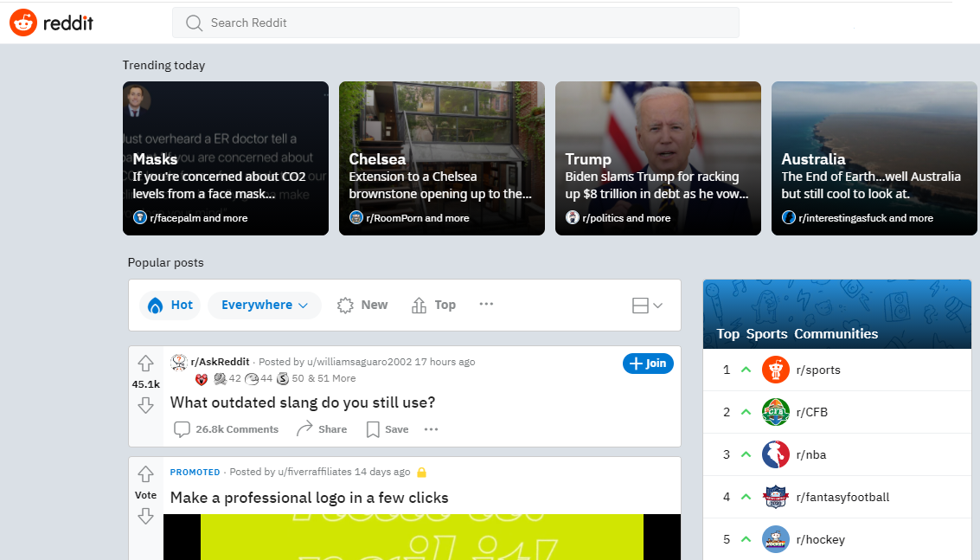
Task: Click the promoted post yellow banner image
Action: pyautogui.click(x=422, y=537)
